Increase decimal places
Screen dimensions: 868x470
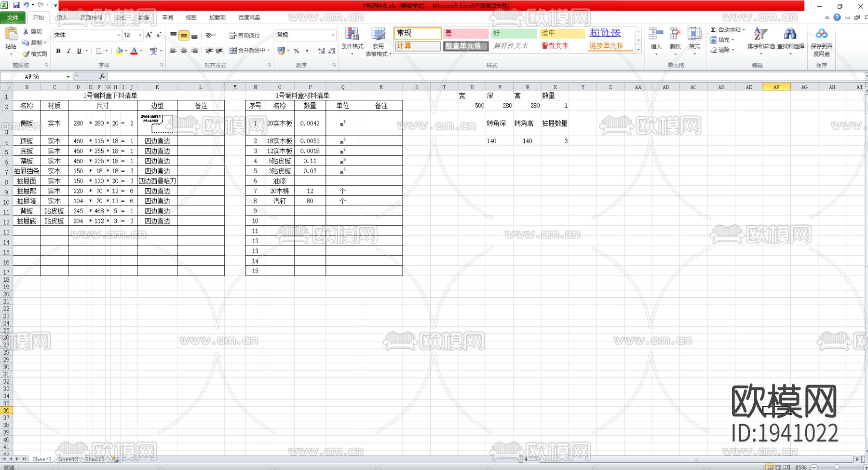[x=321, y=51]
